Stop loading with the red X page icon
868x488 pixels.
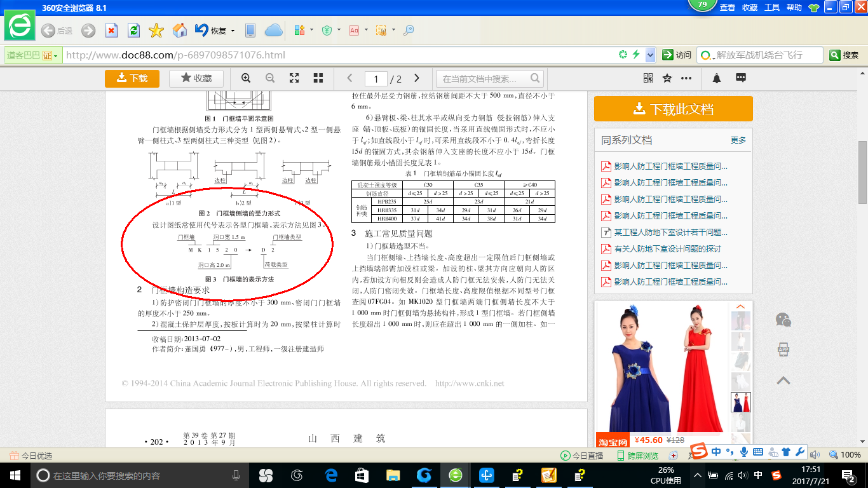click(111, 30)
